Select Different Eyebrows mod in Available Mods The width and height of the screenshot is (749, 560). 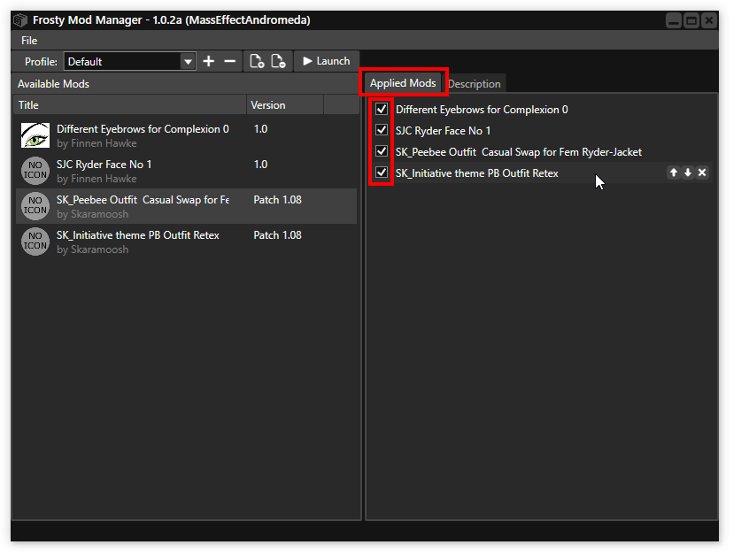coord(142,135)
